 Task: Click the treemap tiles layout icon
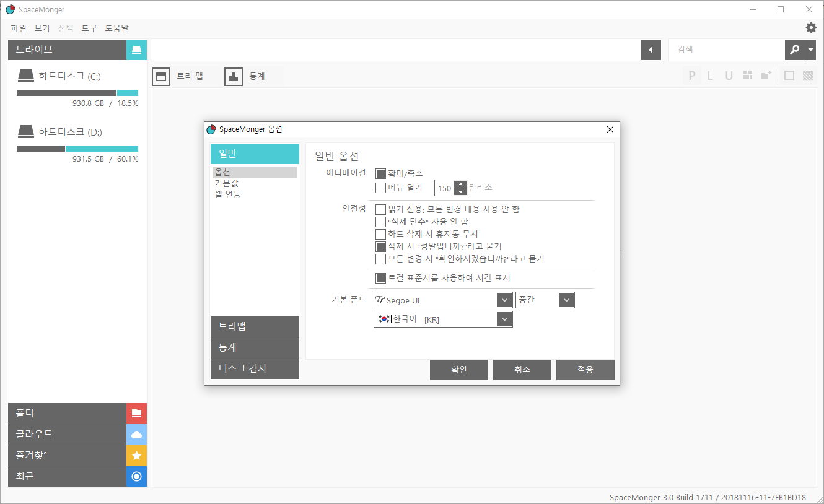click(x=748, y=76)
